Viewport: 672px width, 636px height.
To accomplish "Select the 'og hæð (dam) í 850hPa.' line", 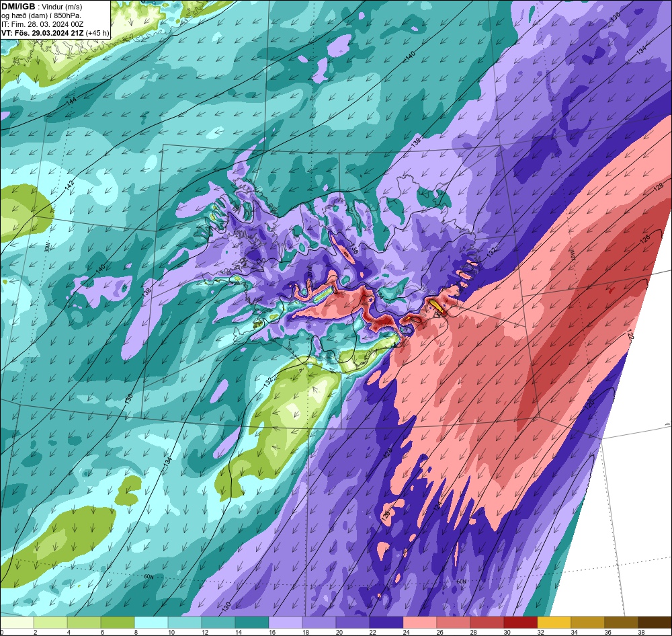I will [x=42, y=15].
